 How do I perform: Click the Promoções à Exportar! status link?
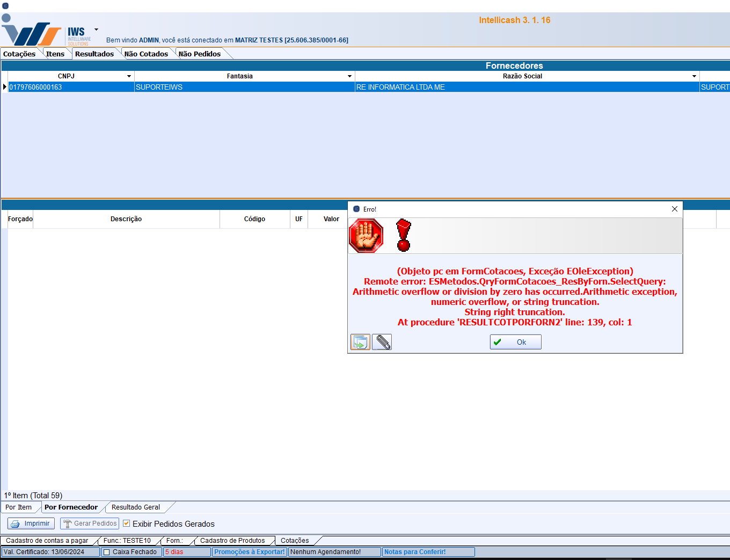click(x=250, y=552)
